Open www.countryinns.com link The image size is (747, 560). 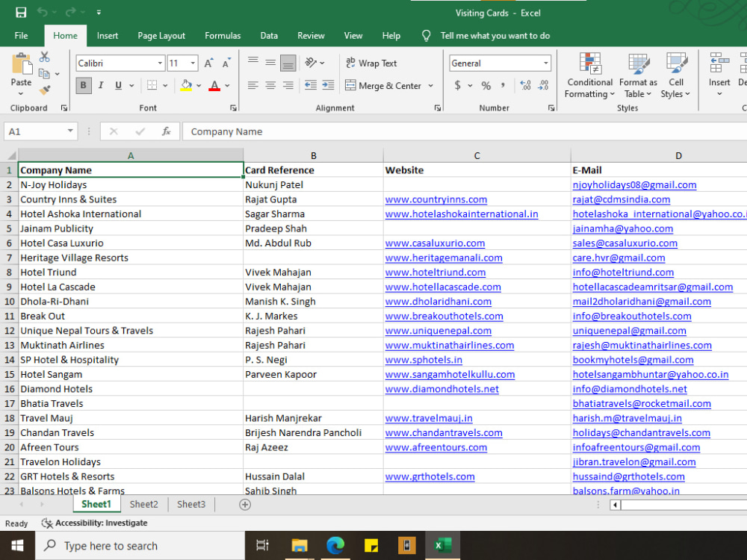pyautogui.click(x=436, y=199)
